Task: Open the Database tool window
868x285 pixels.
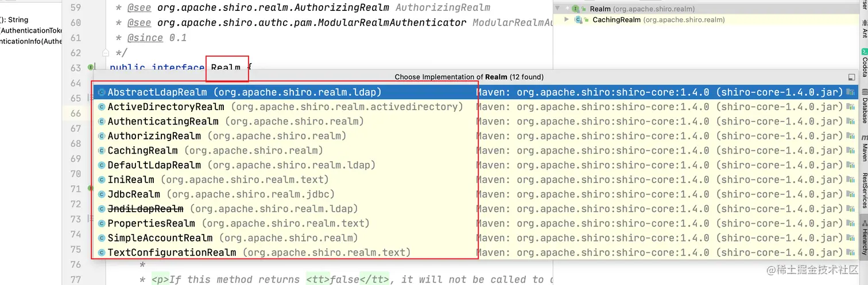Action: coord(864,106)
